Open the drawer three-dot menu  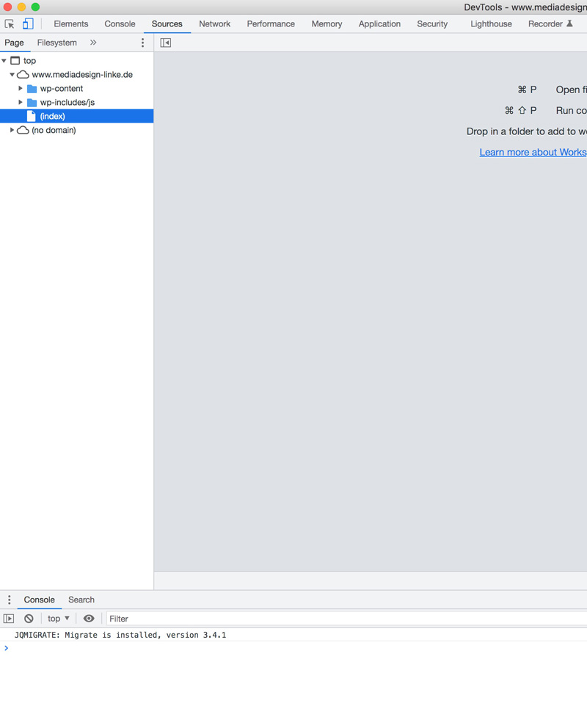click(9, 600)
